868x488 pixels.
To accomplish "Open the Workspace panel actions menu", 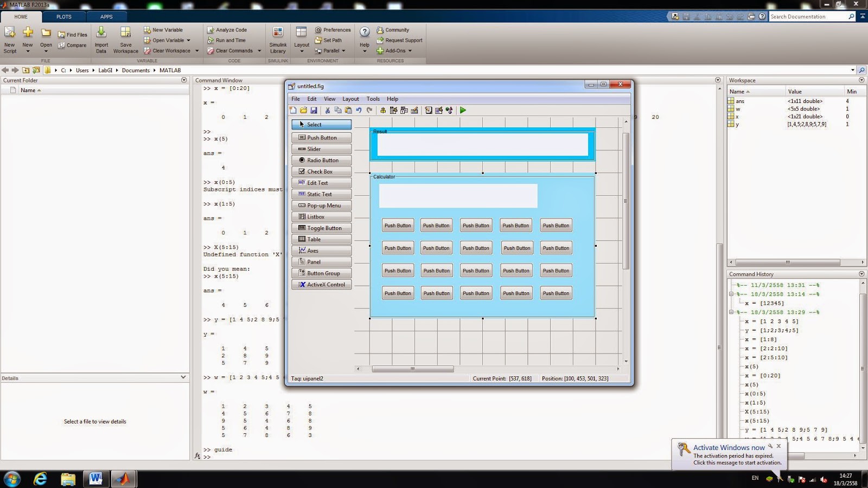I will [861, 80].
